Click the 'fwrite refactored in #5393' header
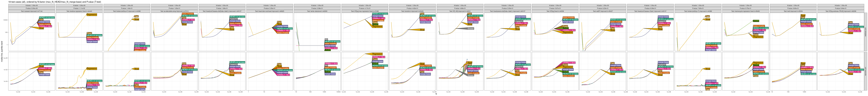868x96 pixels. [x=317, y=11]
